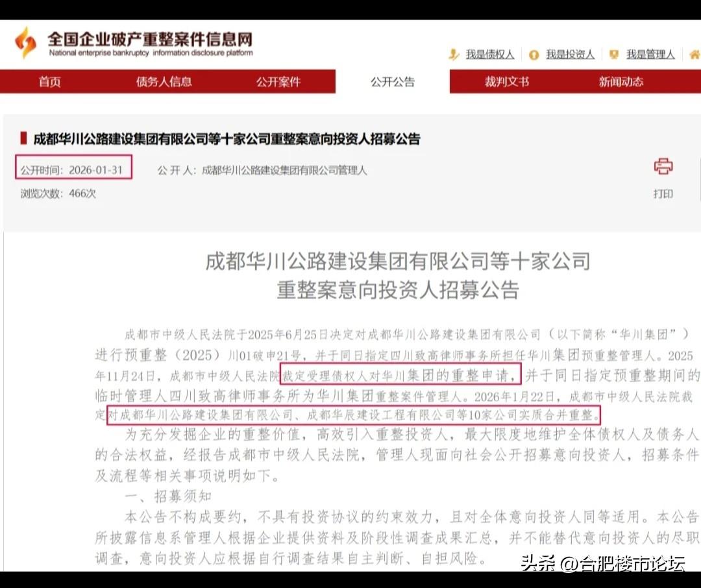Click the administrator icon beside 我是管理人
The height and width of the screenshot is (588, 701).
(614, 55)
